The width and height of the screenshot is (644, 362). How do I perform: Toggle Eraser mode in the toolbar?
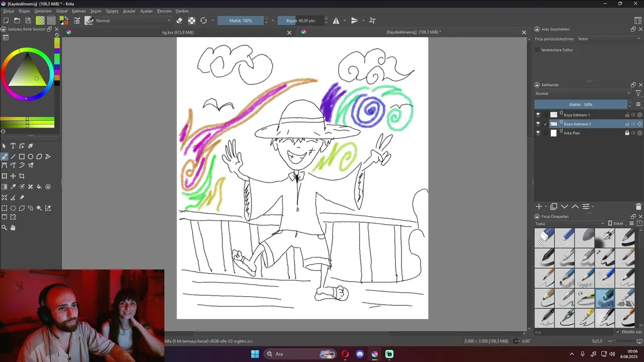point(180,21)
